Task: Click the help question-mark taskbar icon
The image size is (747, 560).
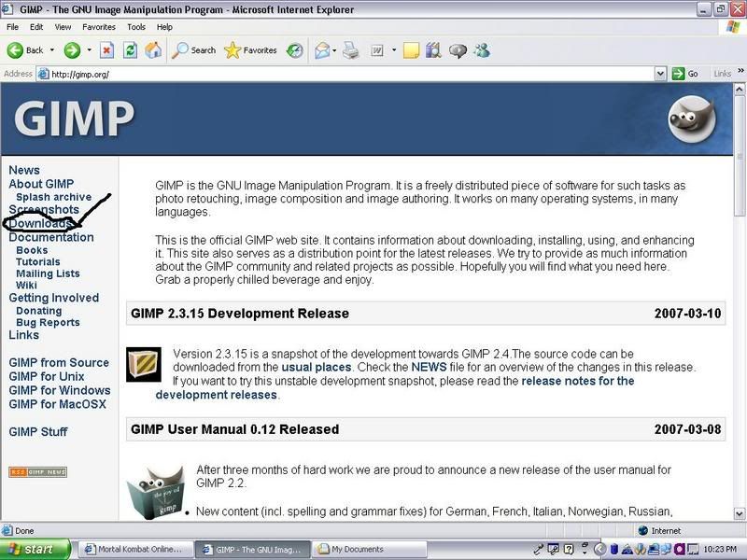Action: [569, 549]
